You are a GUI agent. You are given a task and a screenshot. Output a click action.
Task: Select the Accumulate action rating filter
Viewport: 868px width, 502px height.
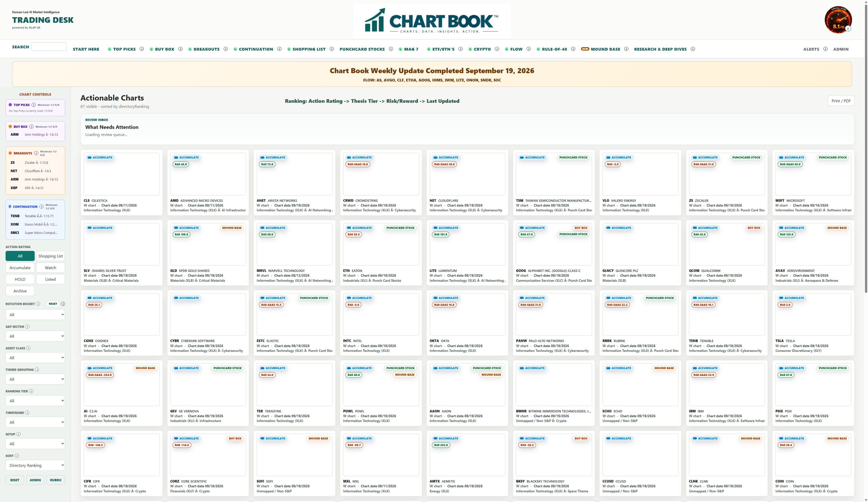coord(20,268)
